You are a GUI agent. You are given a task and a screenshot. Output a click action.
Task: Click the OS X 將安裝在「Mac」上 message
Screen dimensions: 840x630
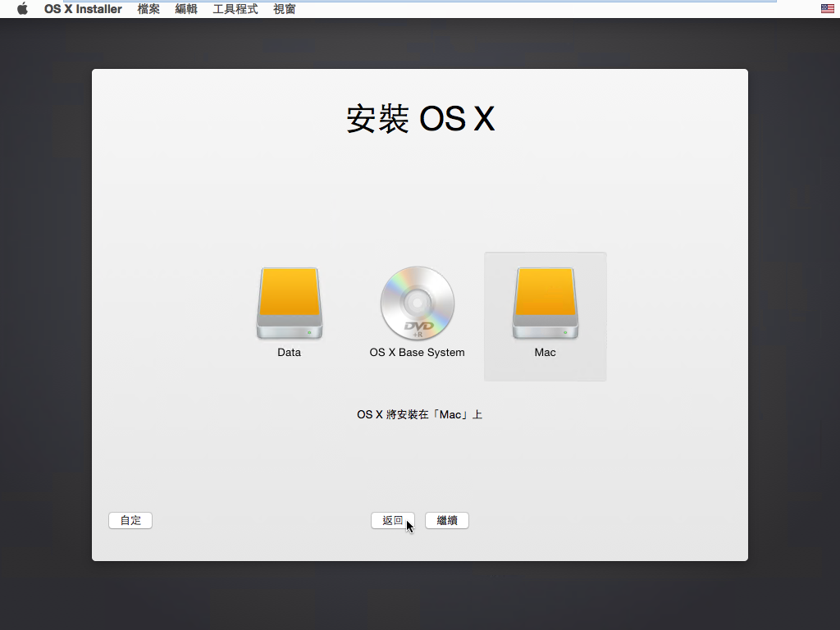419,414
